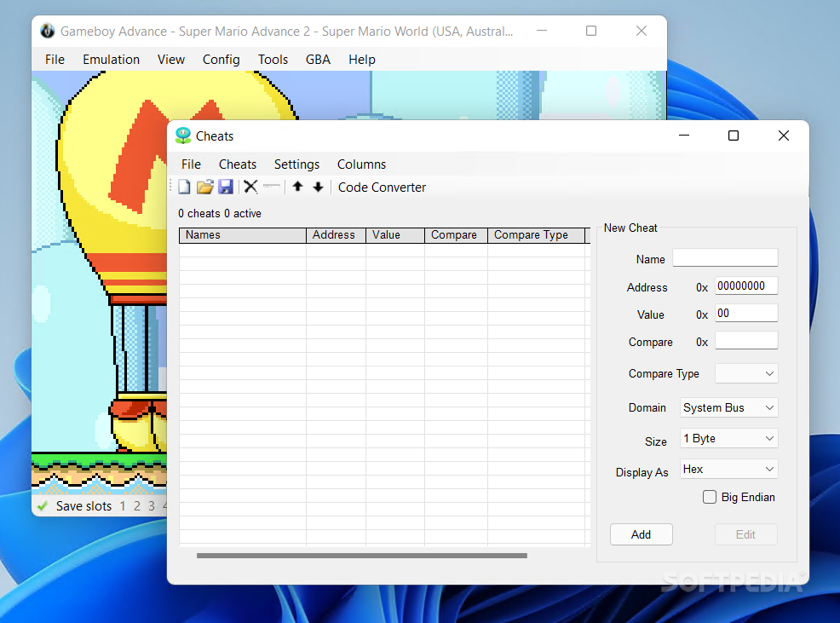Sort by the Value column header

[x=394, y=235]
